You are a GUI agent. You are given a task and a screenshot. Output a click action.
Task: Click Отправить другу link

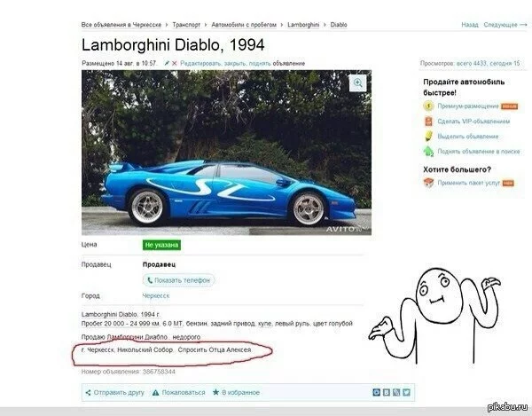pos(115,393)
